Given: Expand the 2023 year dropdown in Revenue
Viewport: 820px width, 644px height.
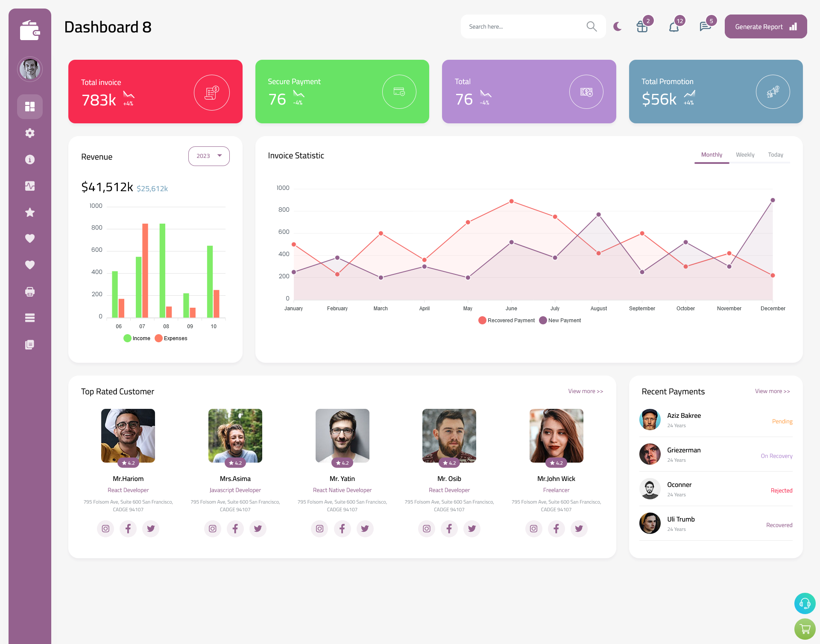Looking at the screenshot, I should pos(209,156).
